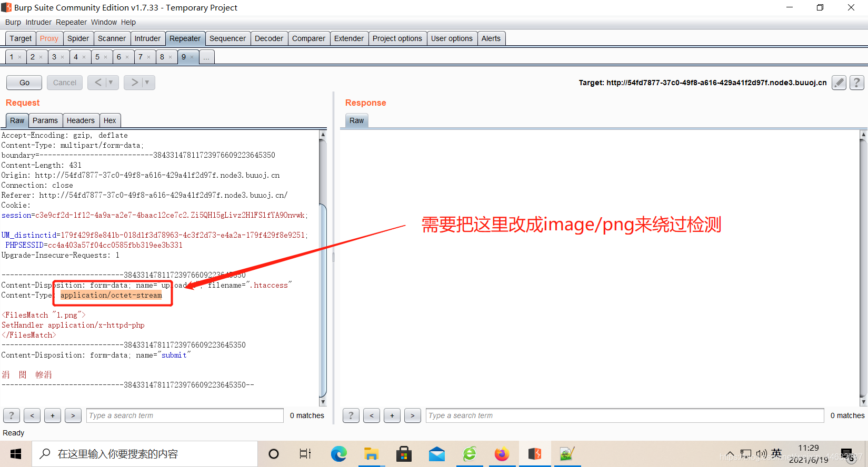
Task: Click the response search term field
Action: coord(625,415)
